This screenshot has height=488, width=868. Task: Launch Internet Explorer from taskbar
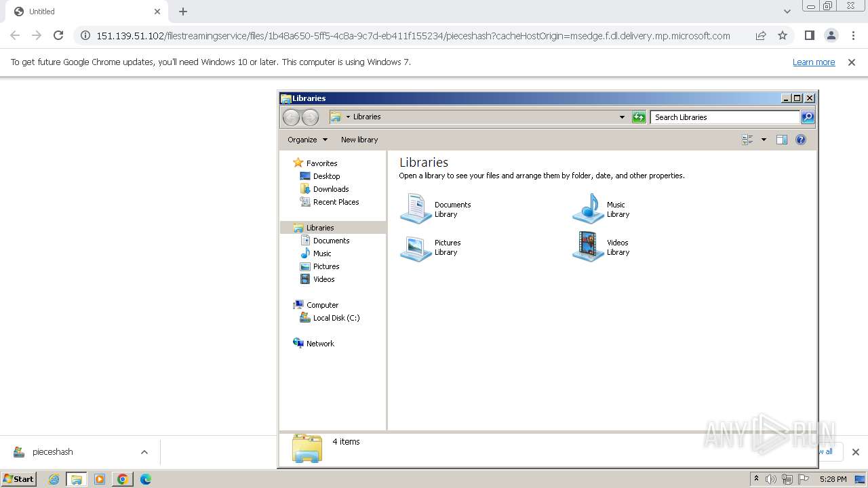(54, 479)
